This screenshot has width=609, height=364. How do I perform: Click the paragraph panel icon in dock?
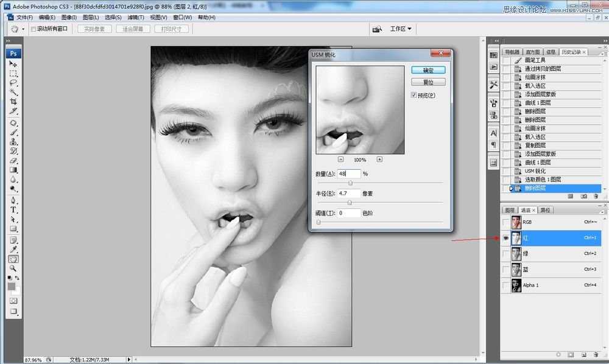(x=494, y=145)
